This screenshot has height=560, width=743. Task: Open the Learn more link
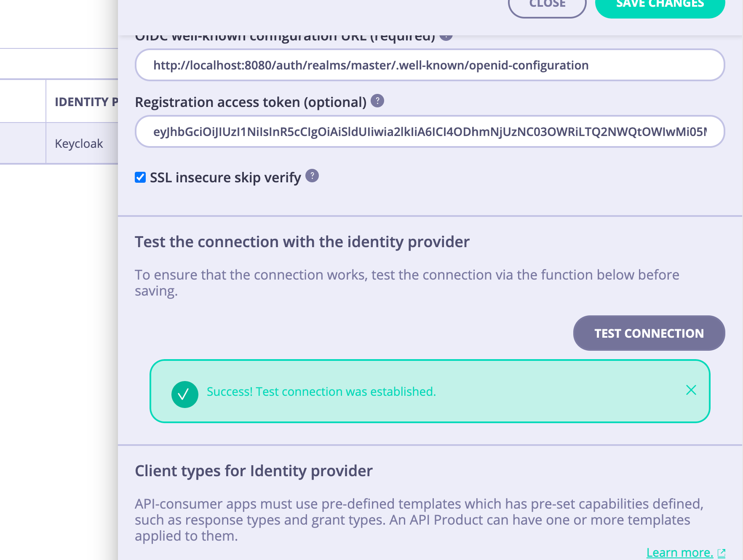pos(679,552)
